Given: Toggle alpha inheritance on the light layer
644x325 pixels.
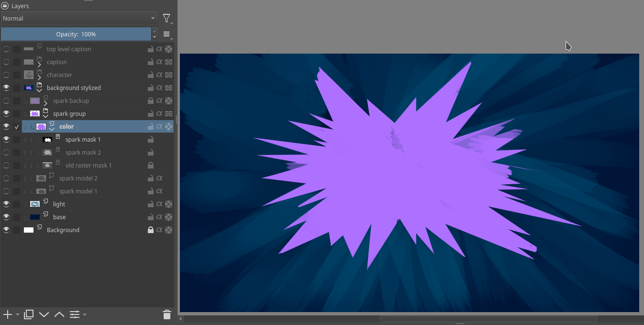Looking at the screenshot, I should [x=159, y=204].
